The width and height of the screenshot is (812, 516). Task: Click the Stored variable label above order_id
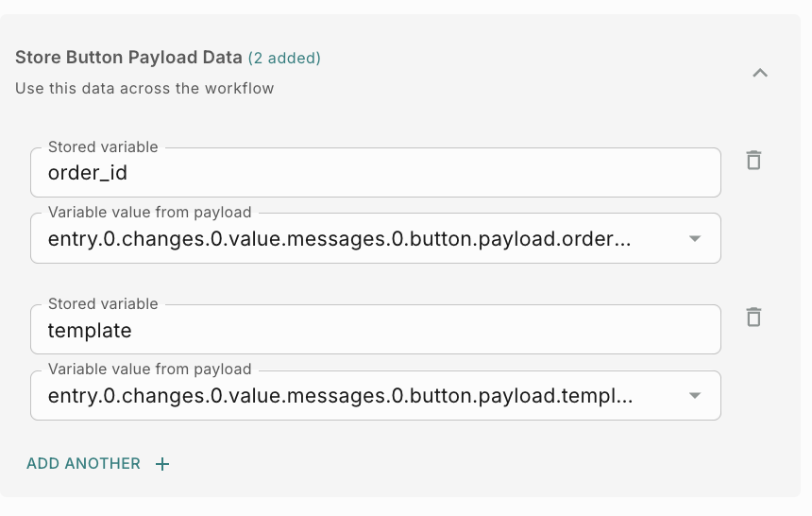[x=103, y=147]
